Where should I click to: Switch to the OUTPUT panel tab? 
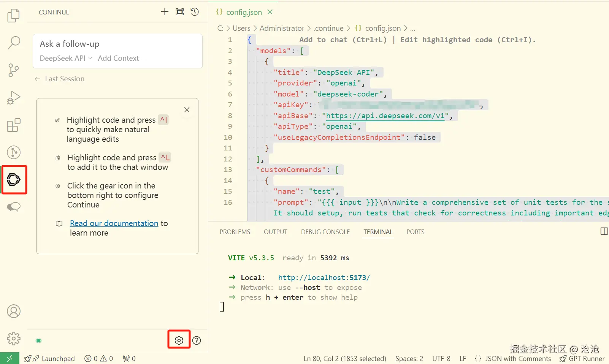pos(276,232)
